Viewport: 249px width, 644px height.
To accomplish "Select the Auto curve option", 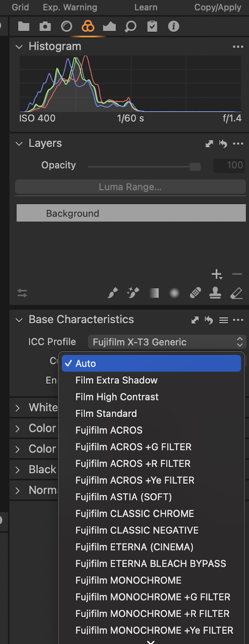I will click(151, 363).
